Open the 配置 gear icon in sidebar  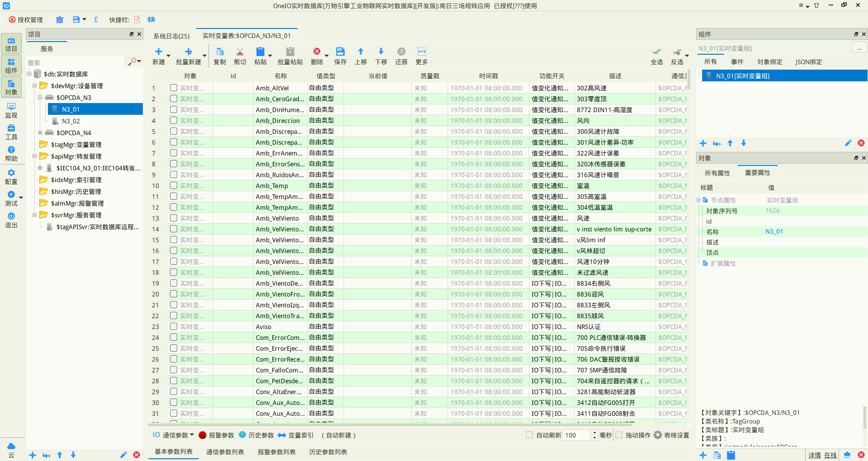coord(11,177)
